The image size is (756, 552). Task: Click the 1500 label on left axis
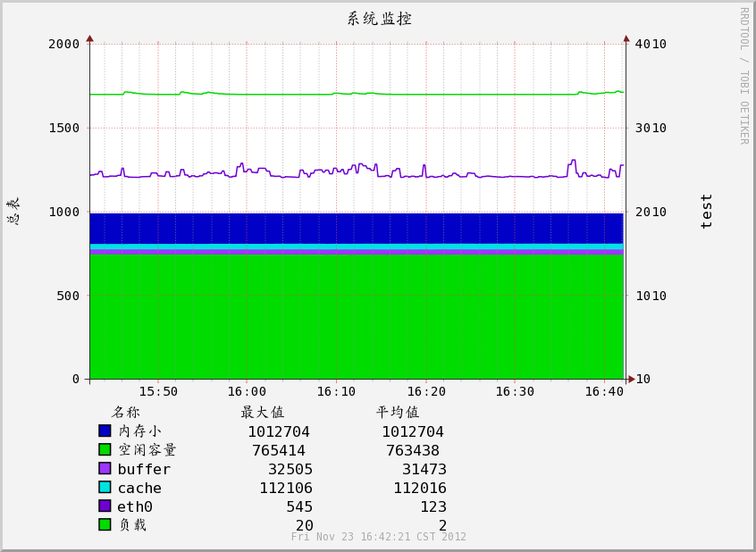tap(63, 128)
